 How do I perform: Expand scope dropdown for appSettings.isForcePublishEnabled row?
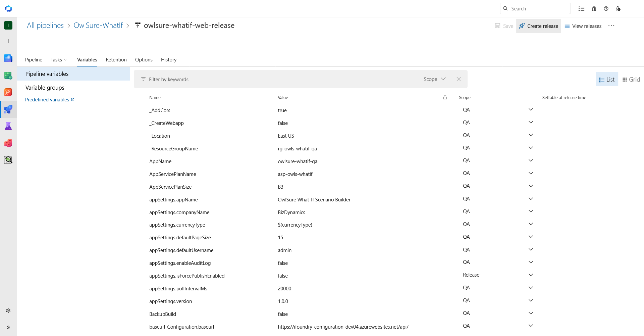531,275
